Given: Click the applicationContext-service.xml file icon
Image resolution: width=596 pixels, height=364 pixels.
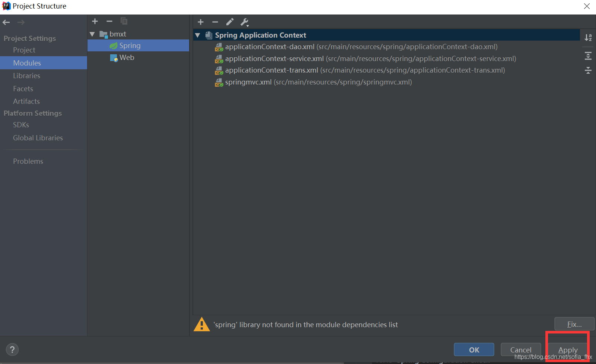Looking at the screenshot, I should click(219, 59).
